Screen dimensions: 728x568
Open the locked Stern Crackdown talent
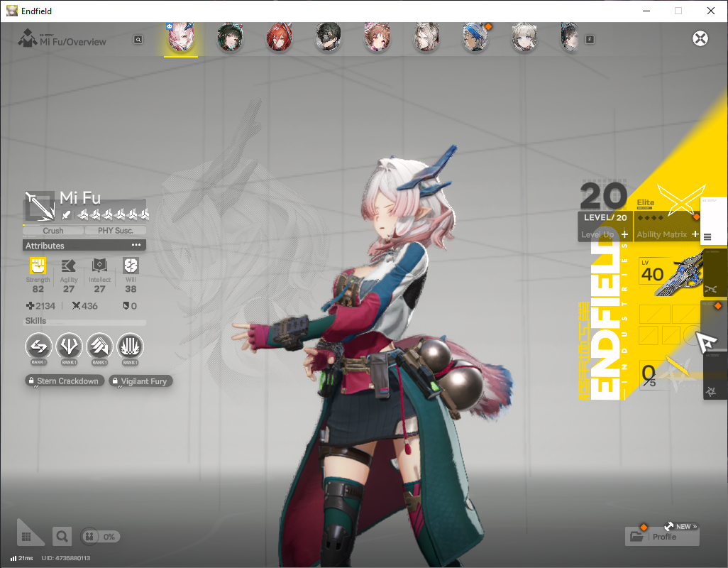pos(65,381)
